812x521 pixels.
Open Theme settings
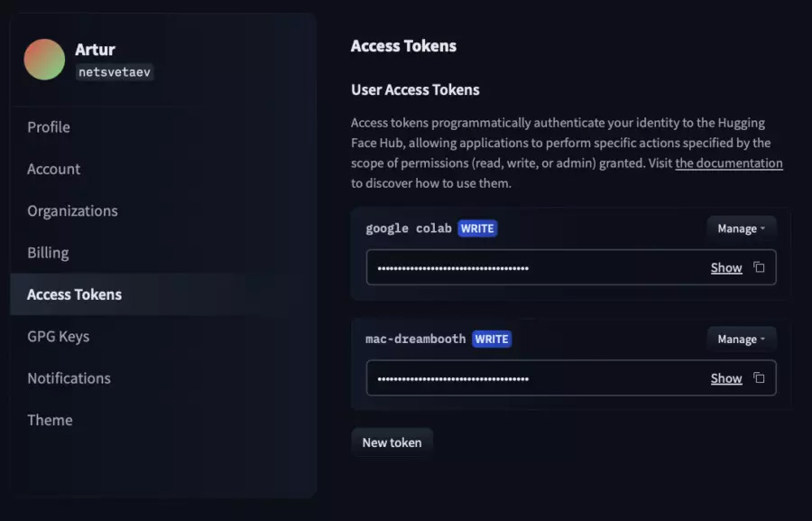pos(50,420)
